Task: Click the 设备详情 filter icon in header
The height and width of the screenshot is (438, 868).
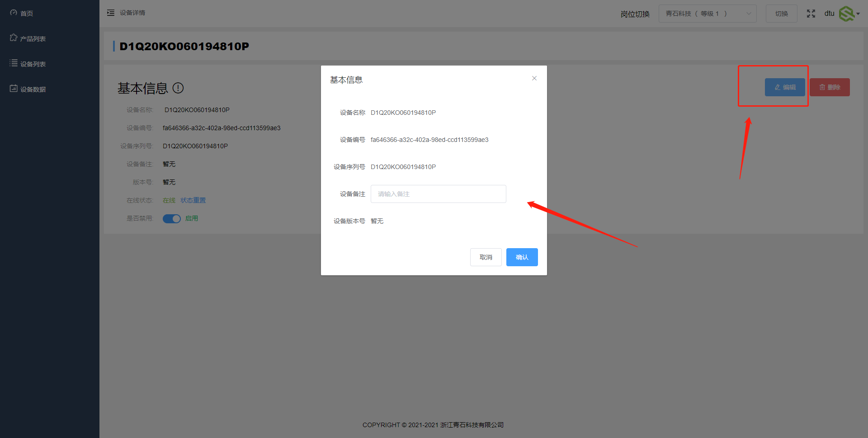Action: click(x=111, y=12)
